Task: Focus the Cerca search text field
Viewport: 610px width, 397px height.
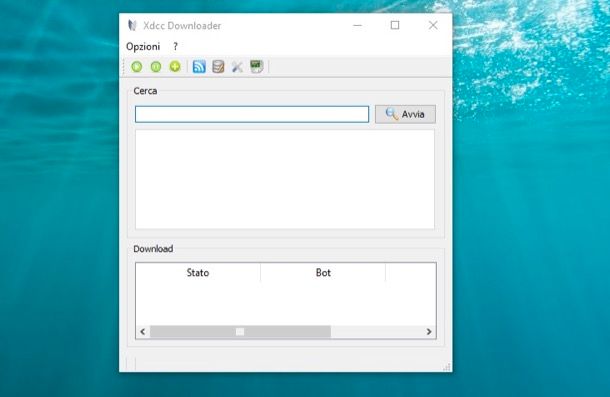Action: [252, 114]
